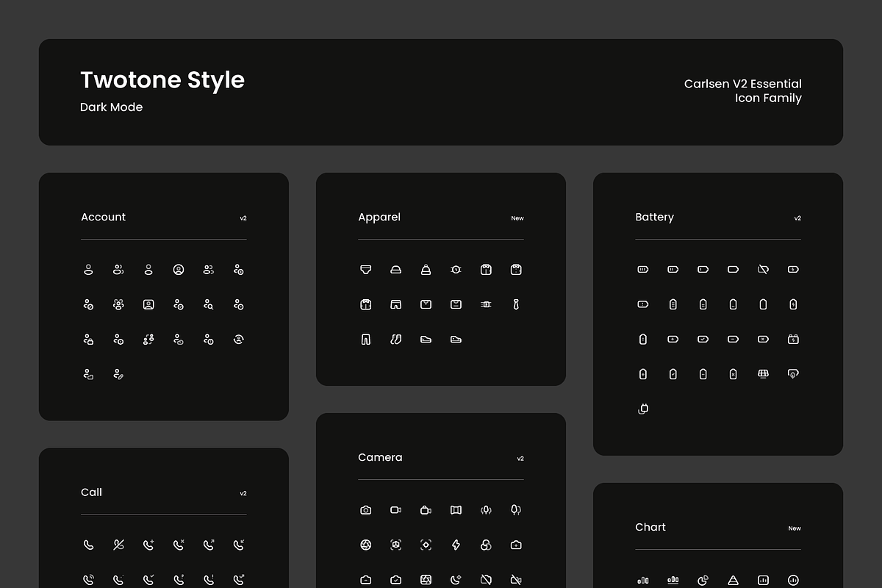
Task: Select the wristwatch icon in Apparel
Action: click(x=456, y=270)
